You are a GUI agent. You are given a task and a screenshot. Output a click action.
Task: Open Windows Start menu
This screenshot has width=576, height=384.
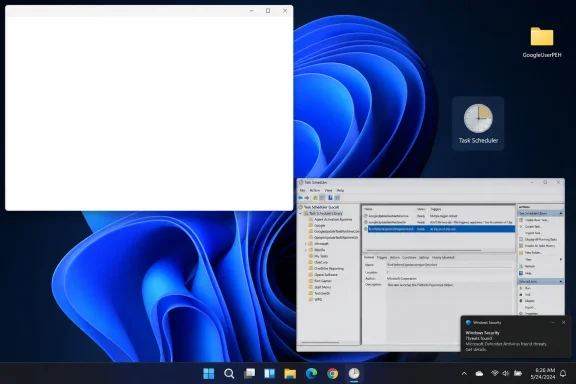[208, 373]
